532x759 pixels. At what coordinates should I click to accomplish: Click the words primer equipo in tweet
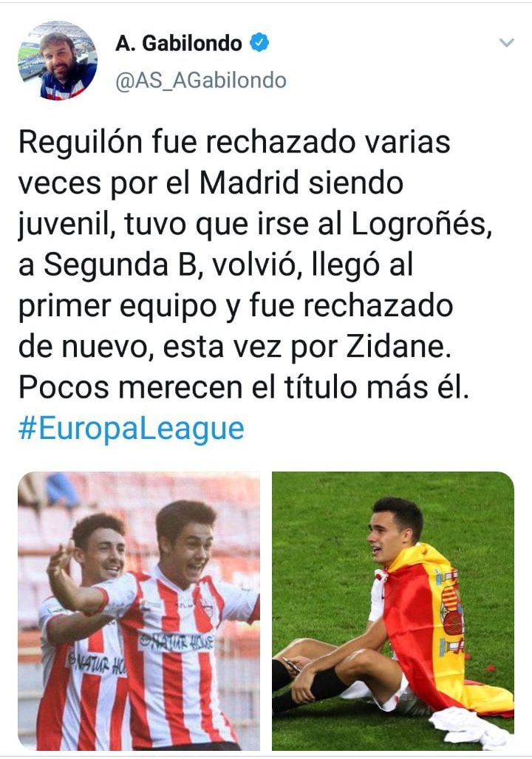click(117, 308)
